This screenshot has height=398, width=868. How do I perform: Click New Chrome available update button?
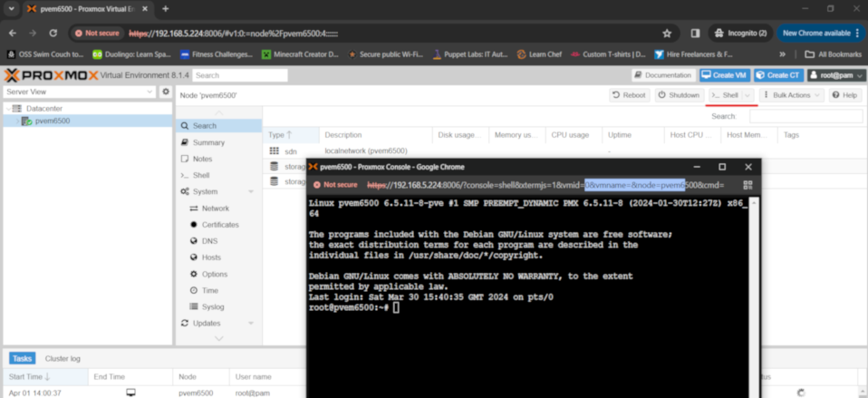821,34
